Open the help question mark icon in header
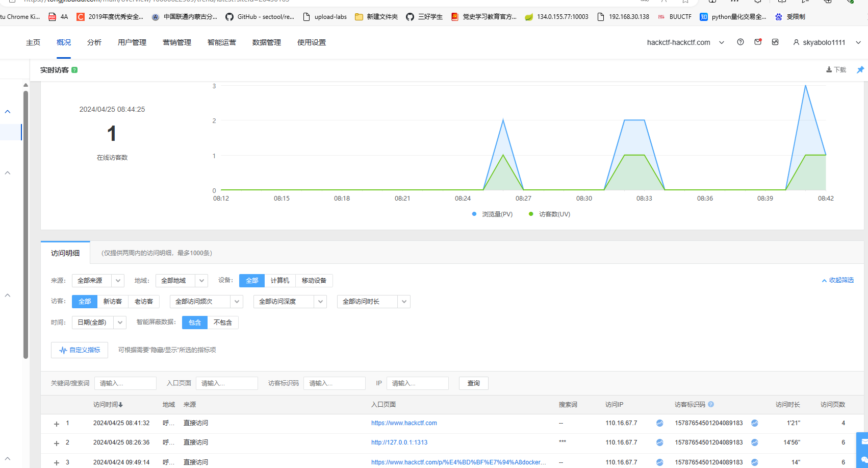The width and height of the screenshot is (868, 468). click(740, 42)
